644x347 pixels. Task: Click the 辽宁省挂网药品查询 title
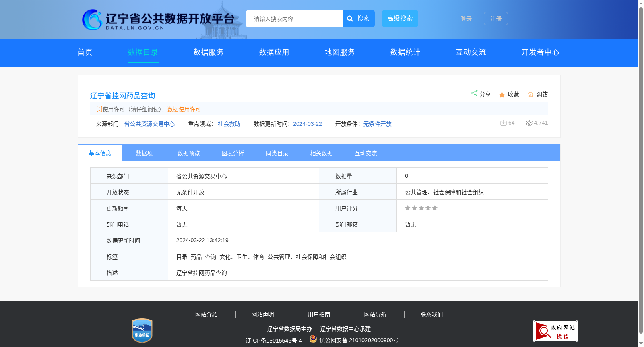[122, 96]
